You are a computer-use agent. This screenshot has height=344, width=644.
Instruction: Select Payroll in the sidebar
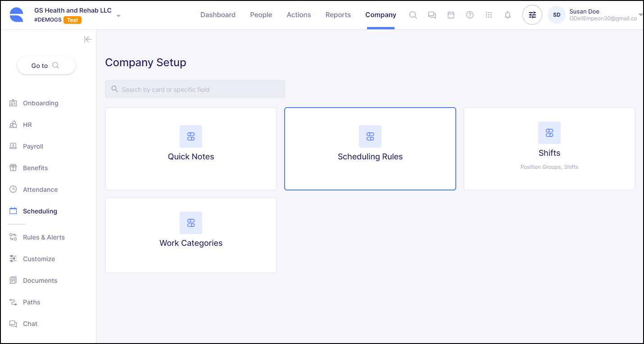[x=33, y=146]
